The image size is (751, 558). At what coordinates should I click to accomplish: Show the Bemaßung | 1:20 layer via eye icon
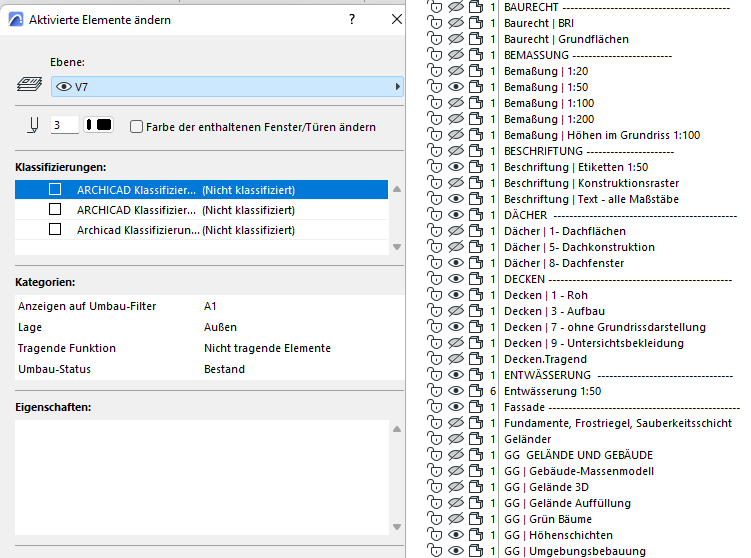[456, 71]
